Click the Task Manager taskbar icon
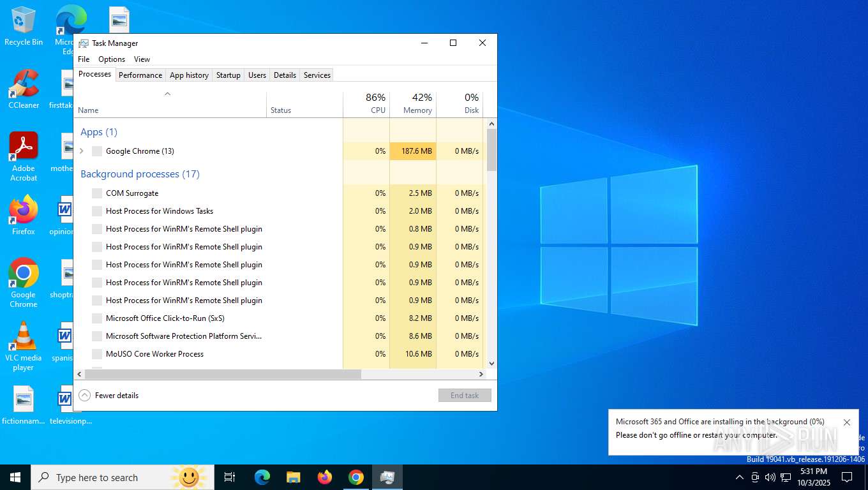 click(x=387, y=477)
